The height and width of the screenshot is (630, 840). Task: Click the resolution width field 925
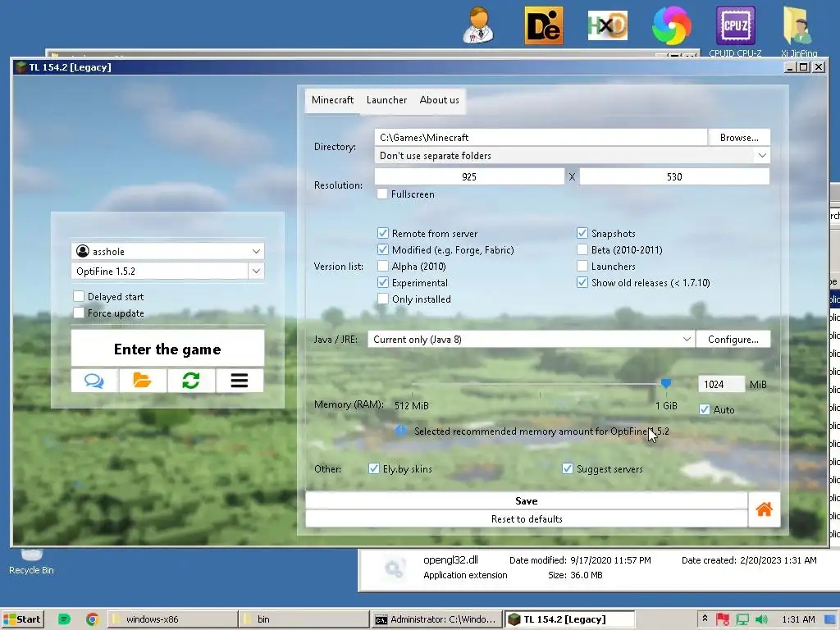469,177
